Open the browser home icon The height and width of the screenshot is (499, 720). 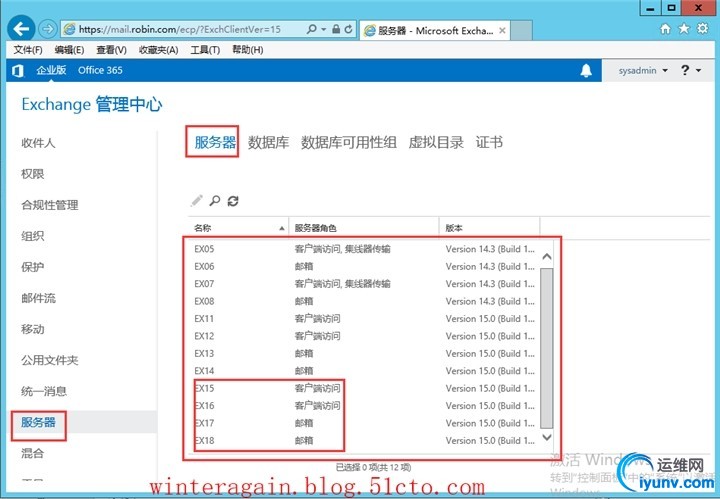click(x=665, y=29)
